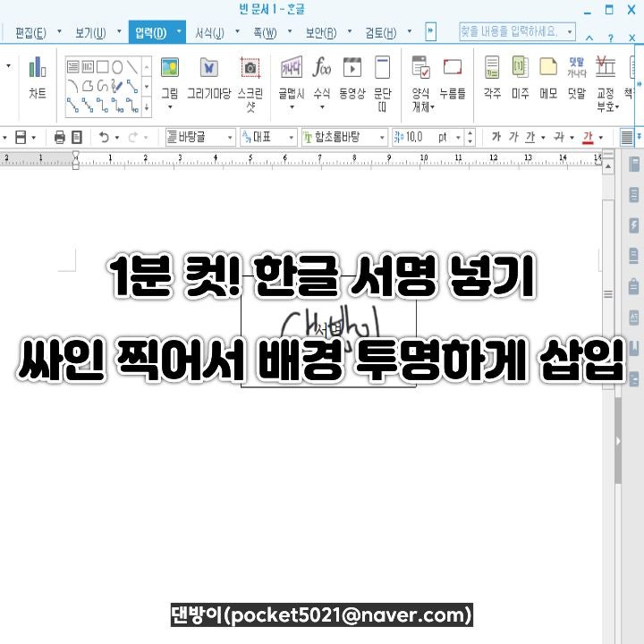Image resolution: width=644 pixels, height=644 pixels.
Task: Click the horizontal ruler indent marker
Action: tap(75, 159)
